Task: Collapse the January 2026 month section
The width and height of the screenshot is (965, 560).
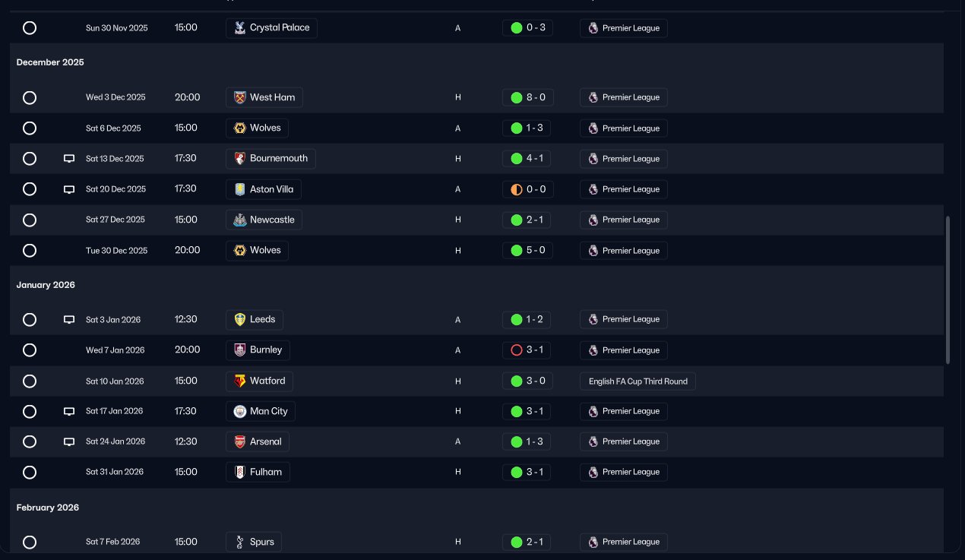Action: [46, 285]
